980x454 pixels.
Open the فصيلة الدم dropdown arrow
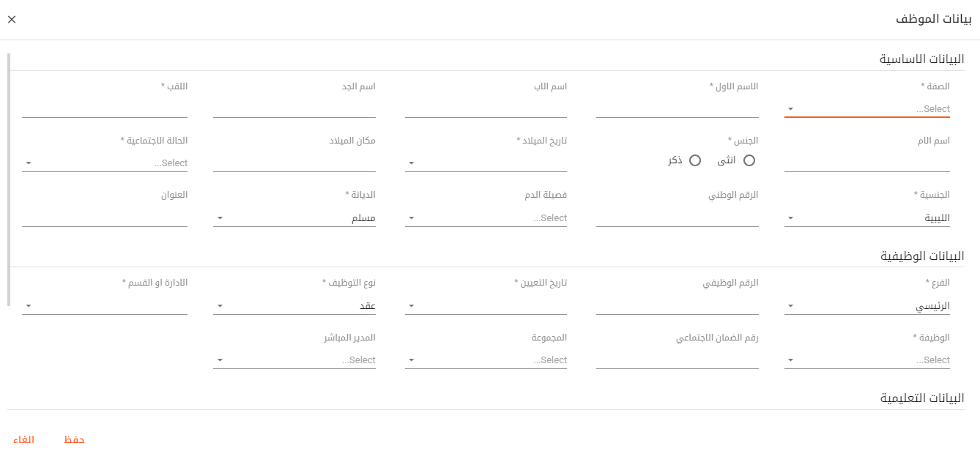coord(411,218)
